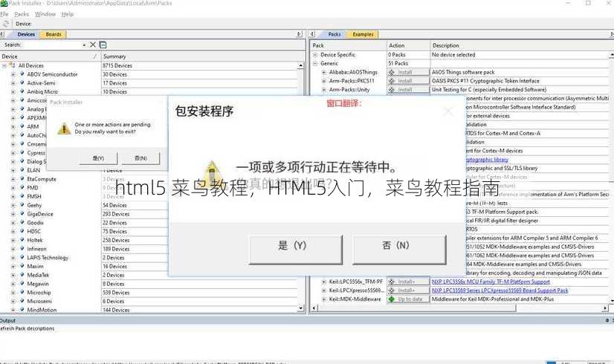This screenshot has height=364, width=614.
Task: Click 是 (Y) in large 包安装程序 dialog
Action: pyautogui.click(x=296, y=250)
